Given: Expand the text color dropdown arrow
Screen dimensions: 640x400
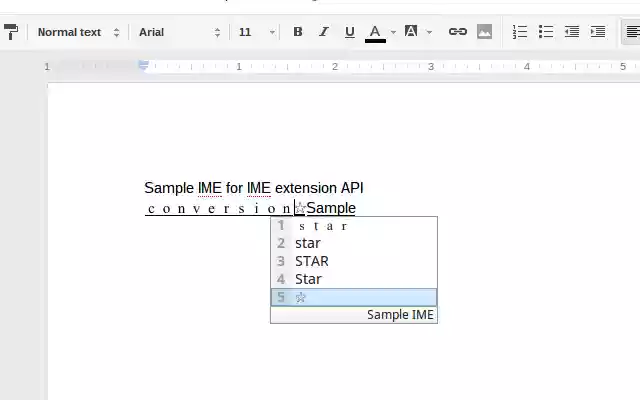Looking at the screenshot, I should tap(393, 32).
